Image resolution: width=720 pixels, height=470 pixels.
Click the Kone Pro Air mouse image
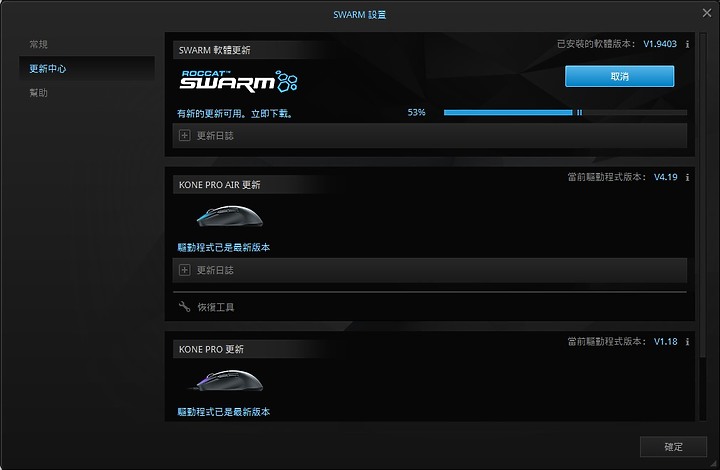230,216
